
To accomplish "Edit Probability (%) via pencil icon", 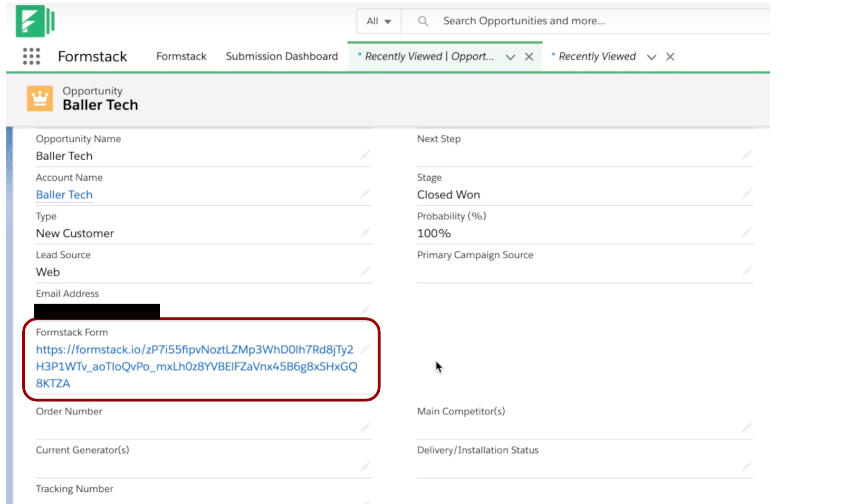I will [x=746, y=232].
